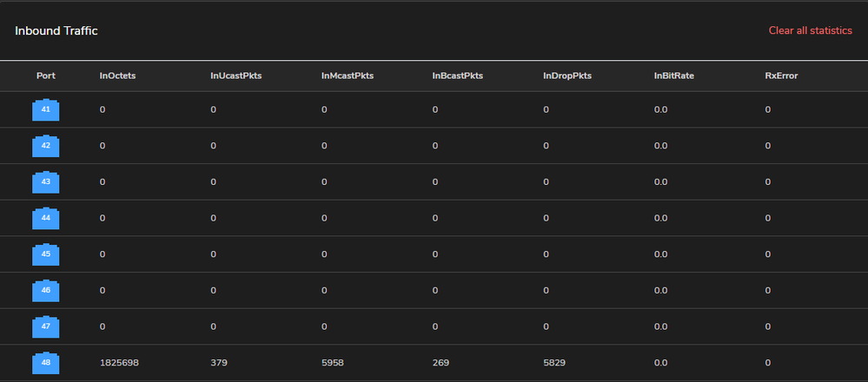868x382 pixels.
Task: Select the InMcastPkts column header
Action: click(x=348, y=76)
